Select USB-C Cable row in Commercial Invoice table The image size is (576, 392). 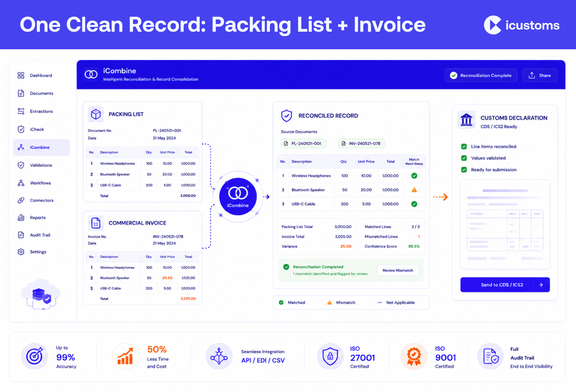pos(142,288)
